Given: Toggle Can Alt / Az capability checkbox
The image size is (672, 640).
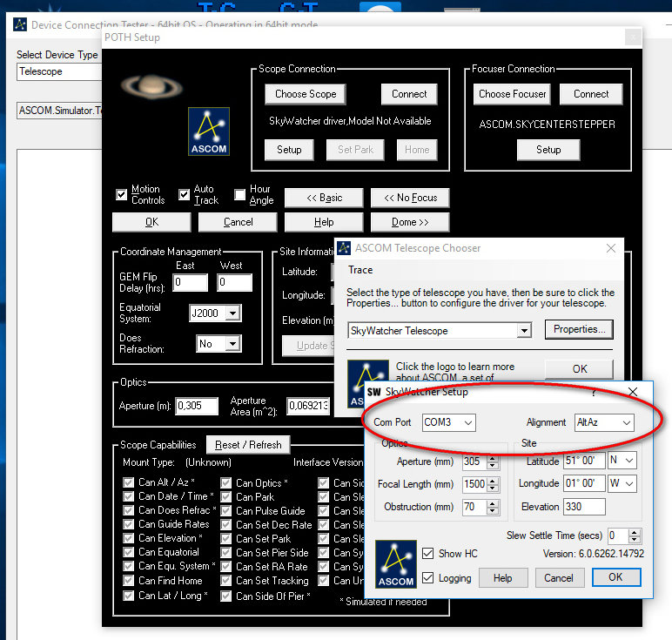Looking at the screenshot, I should coord(128,482).
